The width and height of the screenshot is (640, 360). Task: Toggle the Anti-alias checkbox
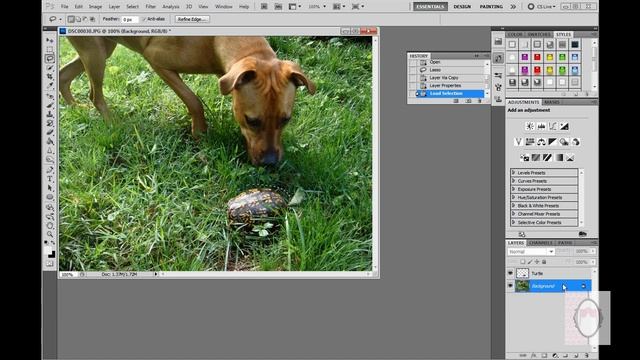click(144, 19)
